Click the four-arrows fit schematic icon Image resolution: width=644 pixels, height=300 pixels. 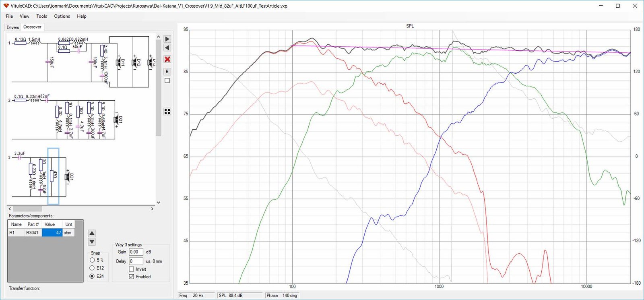tap(167, 112)
